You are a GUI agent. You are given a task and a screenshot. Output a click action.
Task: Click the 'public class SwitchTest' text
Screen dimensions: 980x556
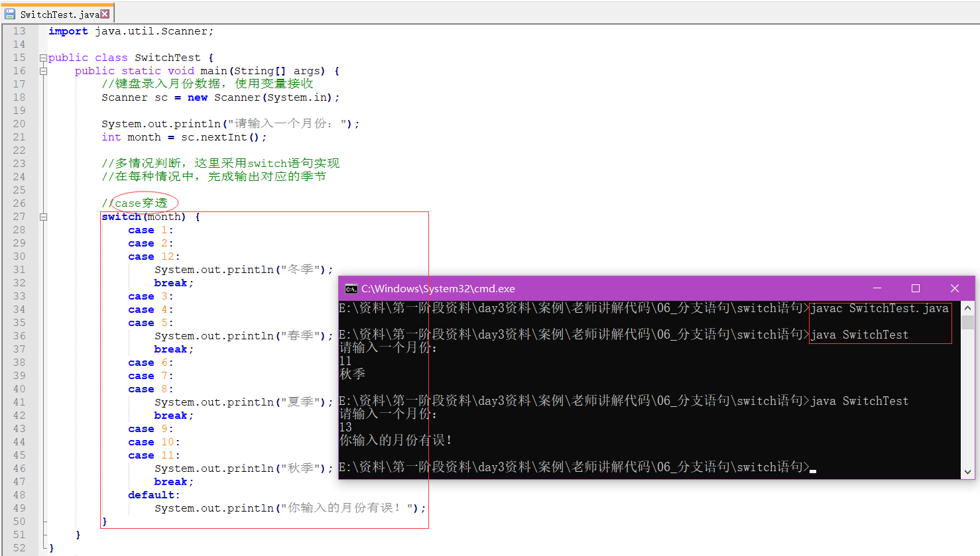point(125,58)
